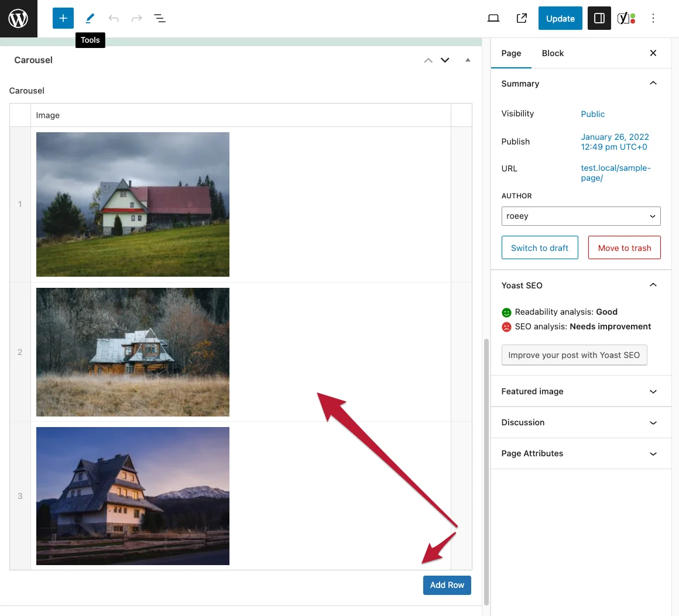Expand the Page Attributes section

coord(581,454)
